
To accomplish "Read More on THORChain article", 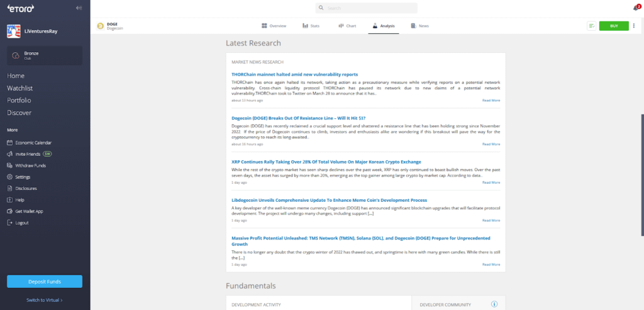I will click(x=491, y=100).
